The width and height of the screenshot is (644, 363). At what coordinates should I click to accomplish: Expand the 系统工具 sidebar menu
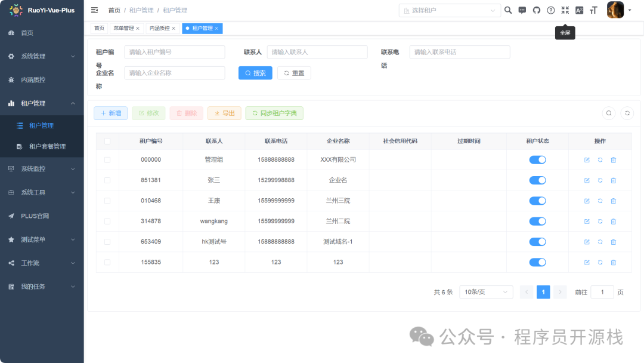click(42, 192)
